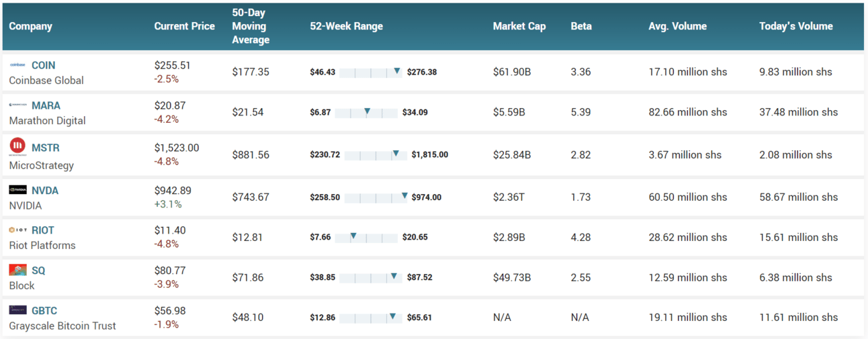Sort by 52-Week Range header
The width and height of the screenshot is (868, 339).
coord(346,27)
